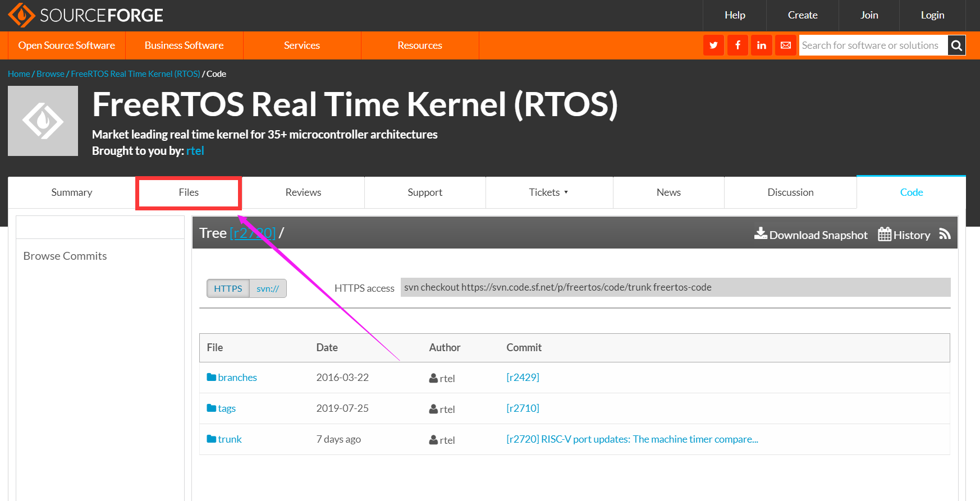
Task: Open the commit History
Action: [904, 235]
